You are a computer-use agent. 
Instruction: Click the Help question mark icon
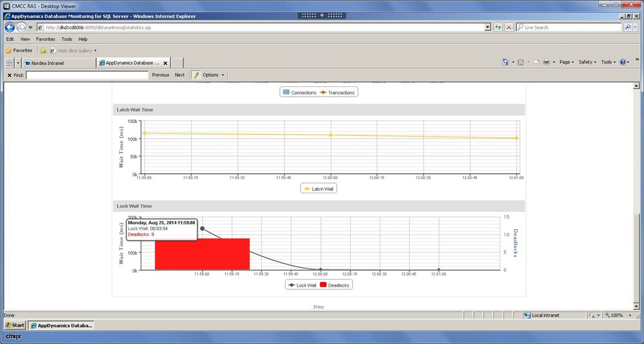[623, 62]
